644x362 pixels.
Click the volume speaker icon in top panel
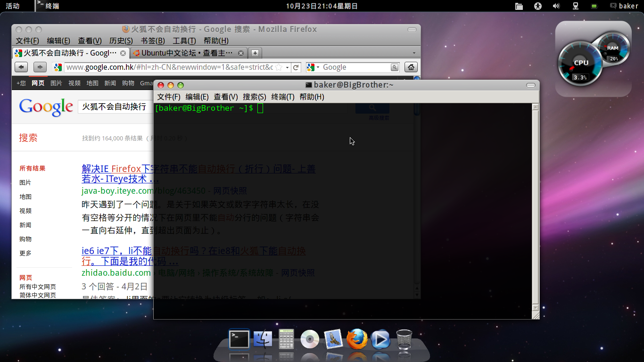click(556, 6)
